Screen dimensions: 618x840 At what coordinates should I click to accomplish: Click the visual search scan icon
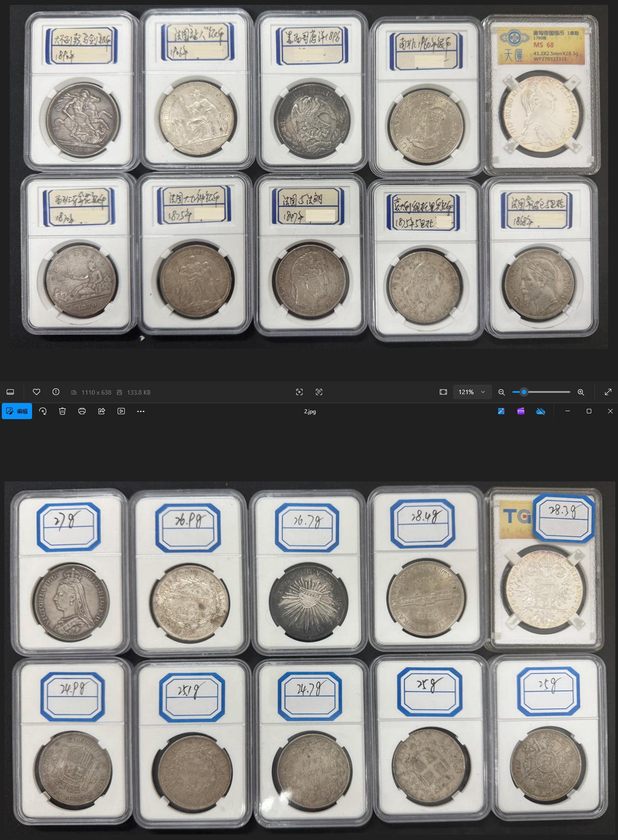coord(299,392)
